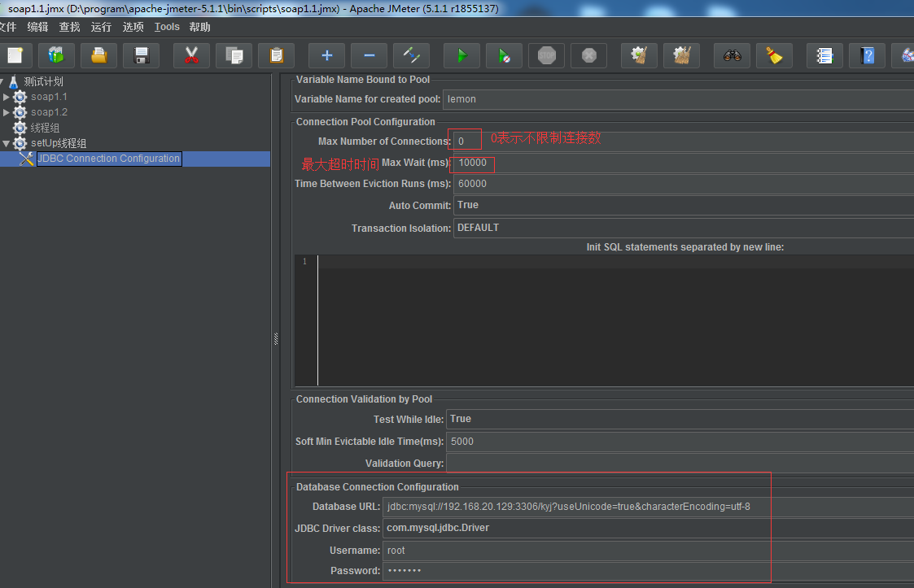
Task: Open the Tools menu
Action: click(x=167, y=27)
